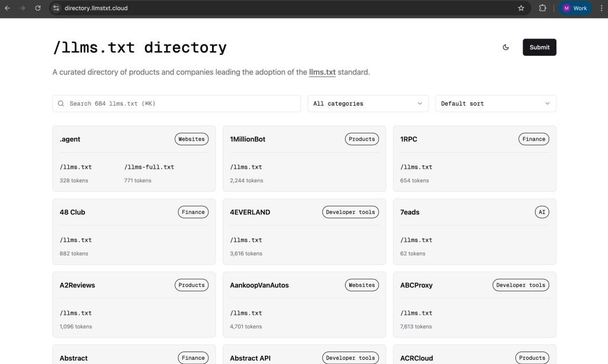Click Finance tag on Abstract card
608x364 pixels.
point(193,358)
